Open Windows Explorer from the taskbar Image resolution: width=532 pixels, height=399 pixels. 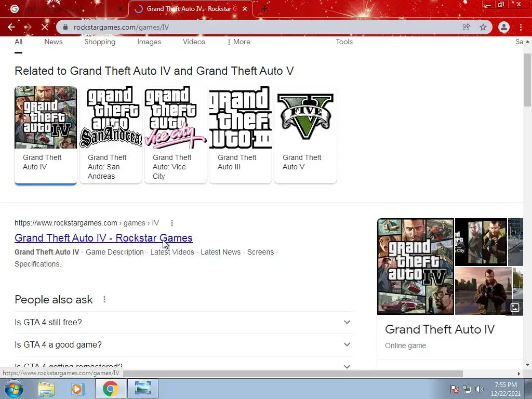46,389
